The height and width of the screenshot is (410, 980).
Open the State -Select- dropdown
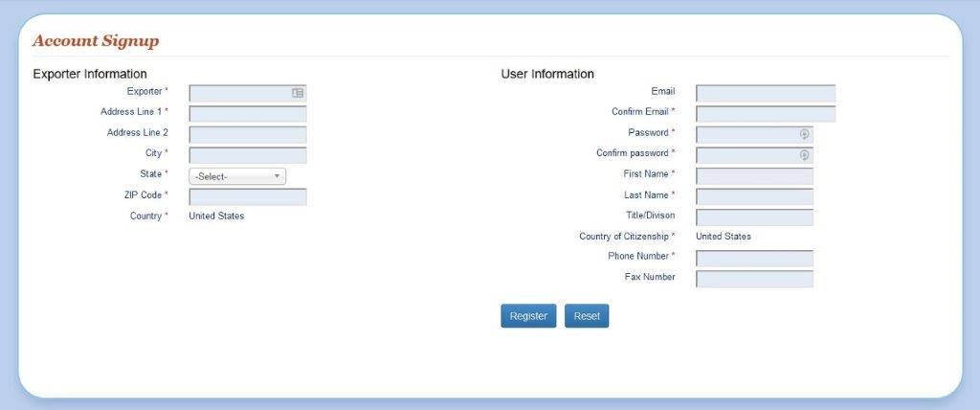click(x=237, y=176)
